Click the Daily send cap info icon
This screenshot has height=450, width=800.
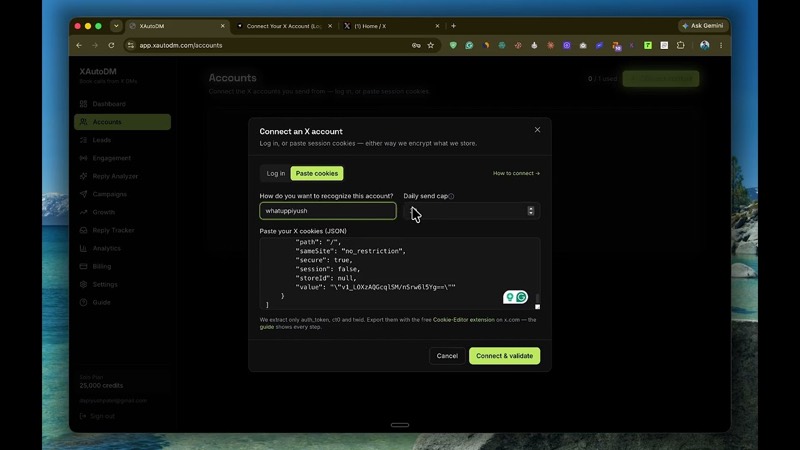point(451,196)
